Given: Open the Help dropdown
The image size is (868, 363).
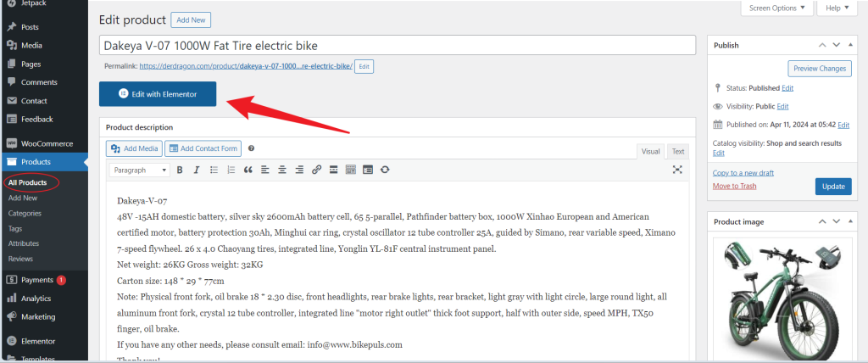Looking at the screenshot, I should (838, 8).
